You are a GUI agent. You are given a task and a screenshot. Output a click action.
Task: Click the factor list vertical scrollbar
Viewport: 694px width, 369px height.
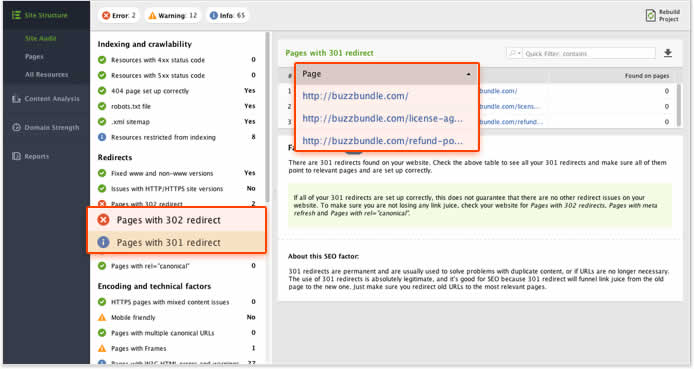tap(267, 117)
